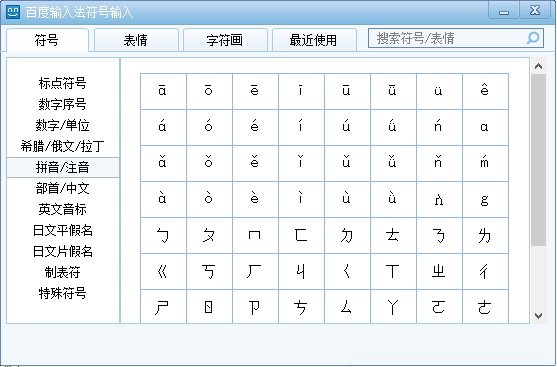Select the bopomofo ㄓ symbol
Screen dimensions: 557x367
pyautogui.click(x=439, y=271)
